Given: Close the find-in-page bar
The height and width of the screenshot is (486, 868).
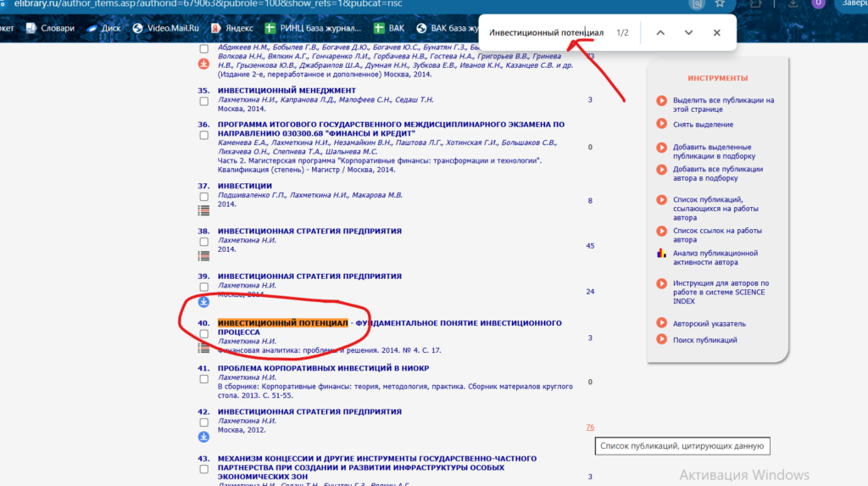Looking at the screenshot, I should pyautogui.click(x=717, y=33).
